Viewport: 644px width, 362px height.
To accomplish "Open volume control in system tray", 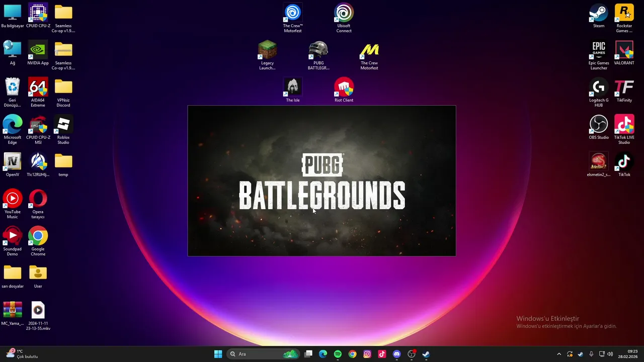I will (x=610, y=354).
